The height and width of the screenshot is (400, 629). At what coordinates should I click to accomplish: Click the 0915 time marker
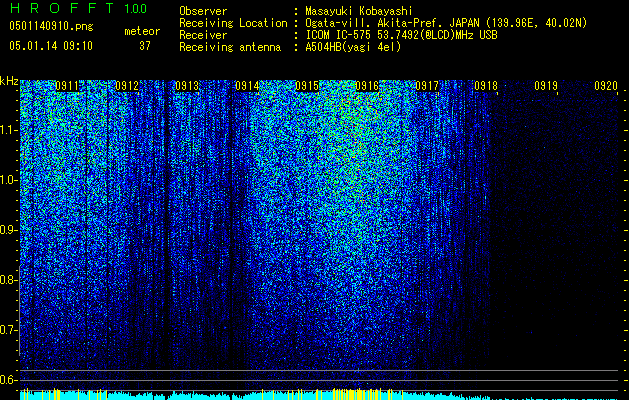[307, 86]
